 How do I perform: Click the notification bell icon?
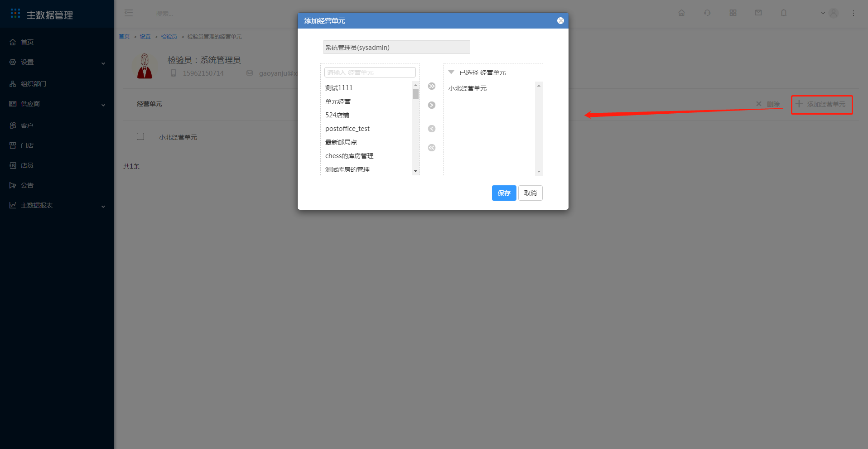pos(784,13)
